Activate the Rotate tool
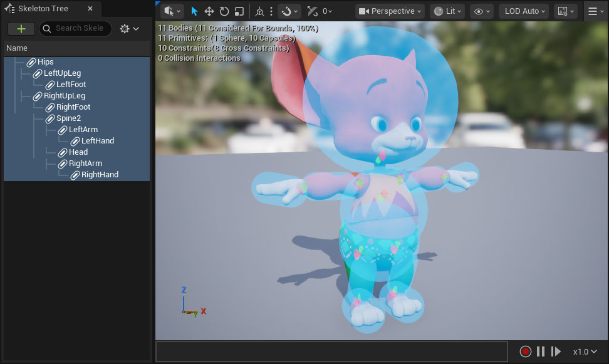This screenshot has width=609, height=364. point(224,11)
